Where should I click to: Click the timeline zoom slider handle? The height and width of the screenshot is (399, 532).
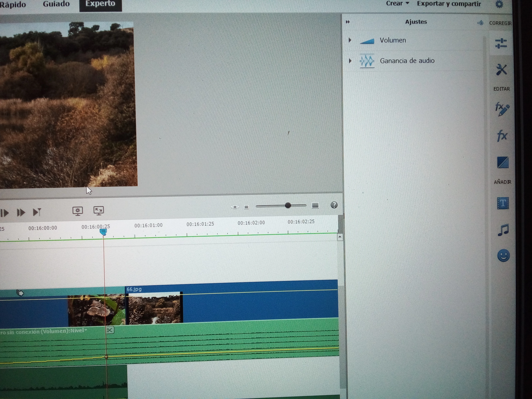(288, 205)
